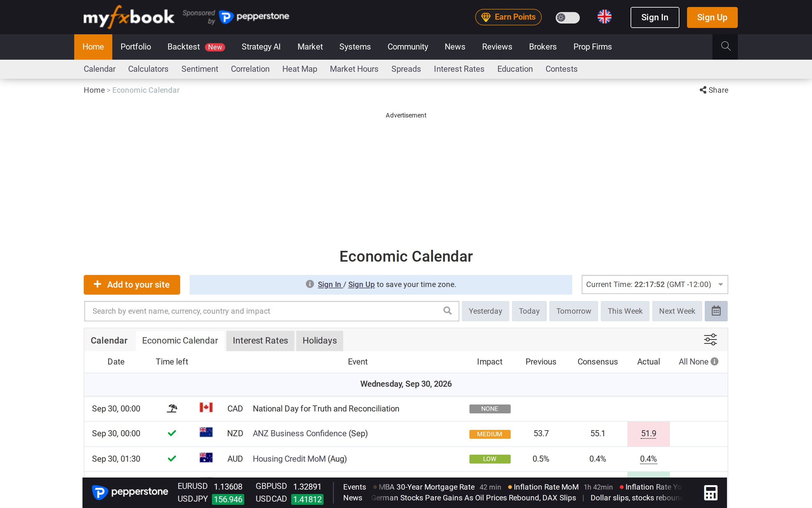Filter events by This Week
This screenshot has height=508, width=812.
pyautogui.click(x=625, y=311)
